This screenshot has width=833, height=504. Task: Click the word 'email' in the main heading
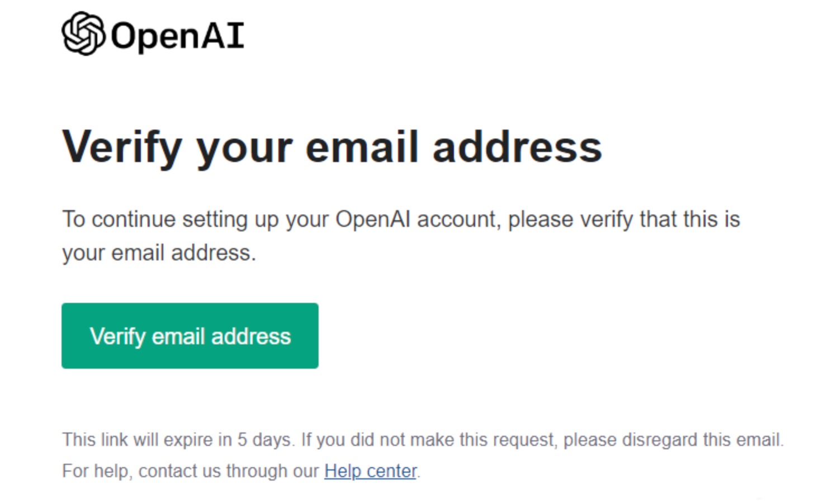click(362, 147)
